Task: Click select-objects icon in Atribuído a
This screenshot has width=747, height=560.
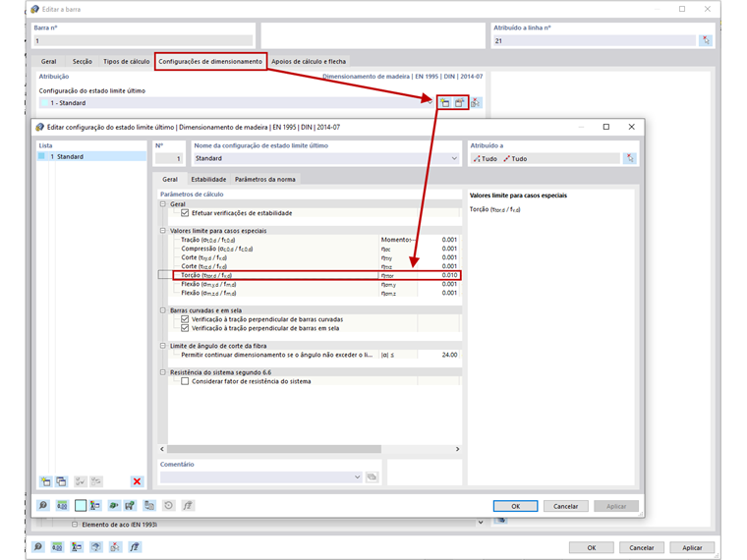Action: (630, 158)
